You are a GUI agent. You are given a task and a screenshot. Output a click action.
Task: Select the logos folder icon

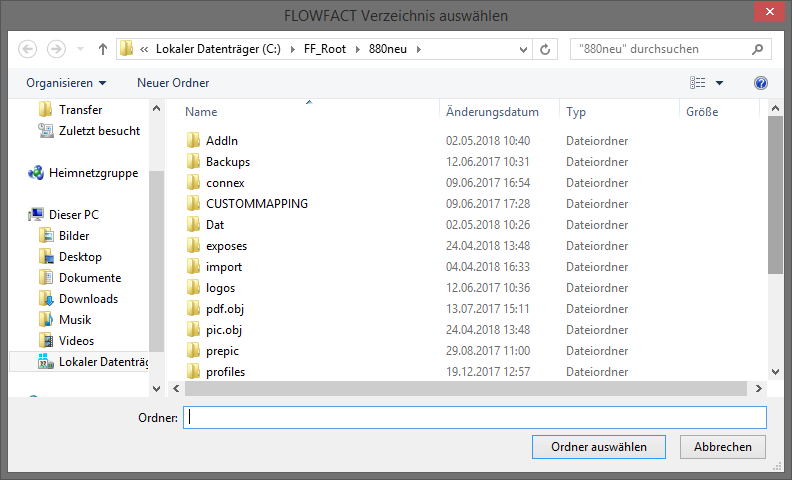(x=193, y=287)
